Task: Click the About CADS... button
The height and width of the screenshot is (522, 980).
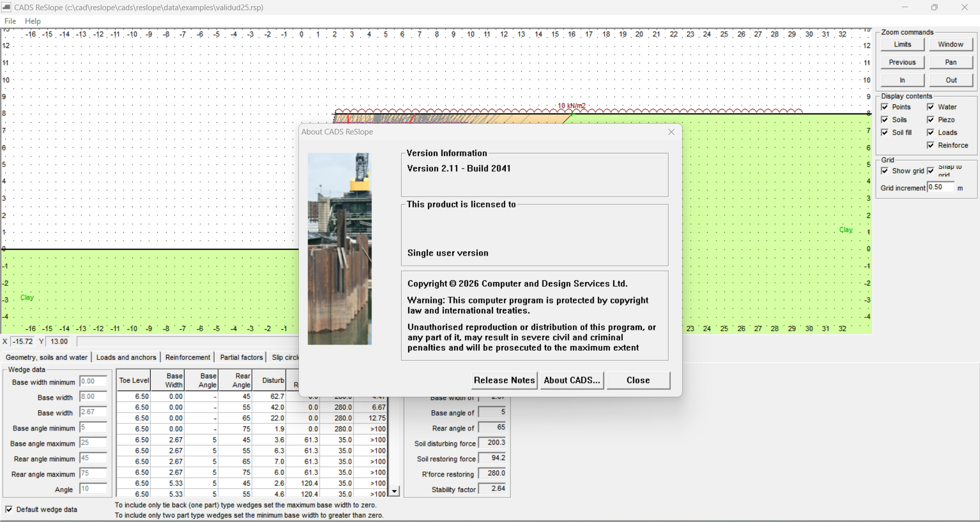Action: 572,380
